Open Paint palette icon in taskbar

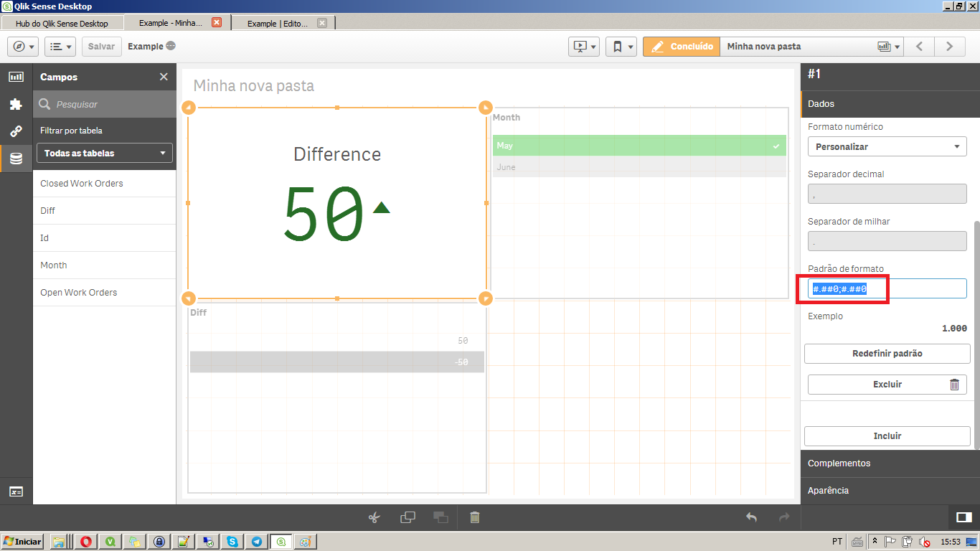point(305,542)
